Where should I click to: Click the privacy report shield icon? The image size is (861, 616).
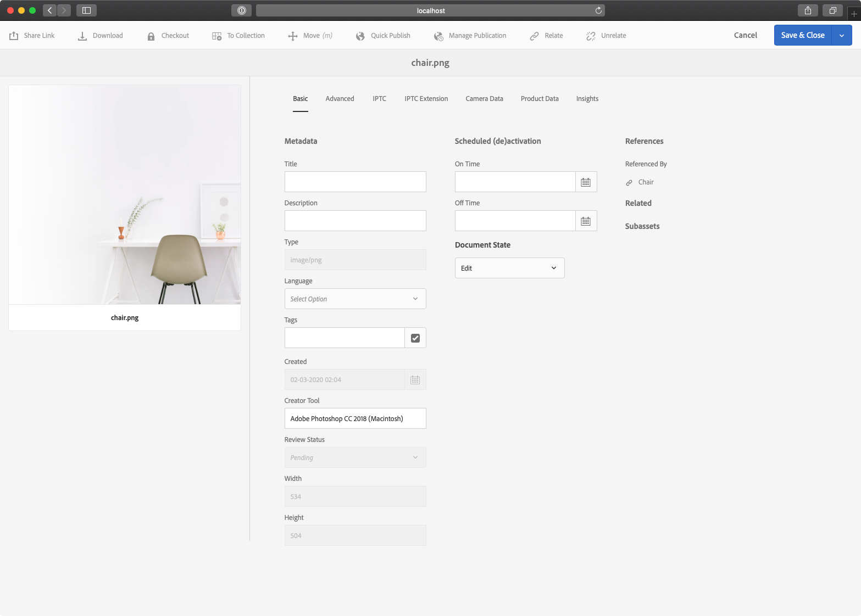click(241, 10)
